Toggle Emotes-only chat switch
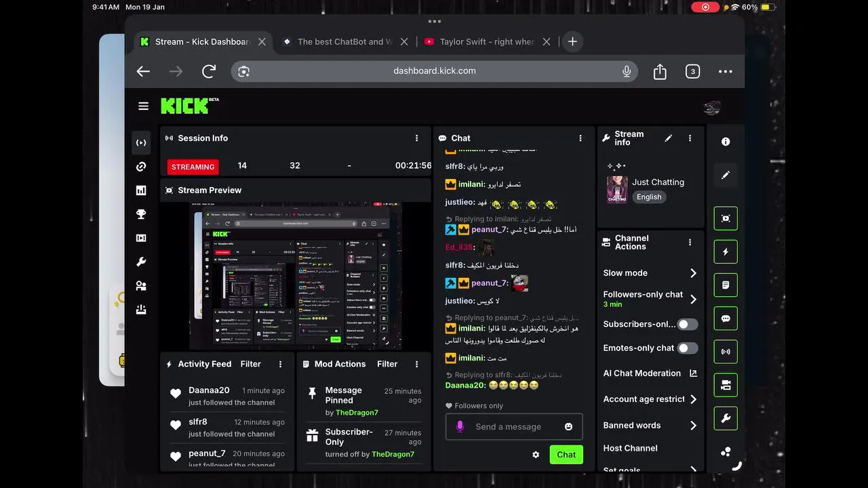This screenshot has width=868, height=488. click(688, 348)
